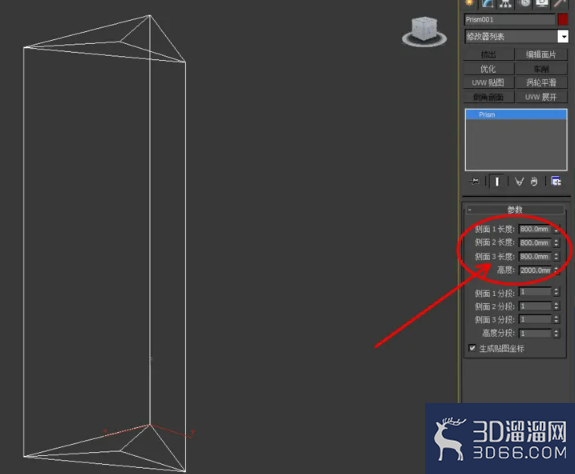This screenshot has height=474, width=575.
Task: Click the 侧面 3 分段 value field
Action: (x=535, y=319)
